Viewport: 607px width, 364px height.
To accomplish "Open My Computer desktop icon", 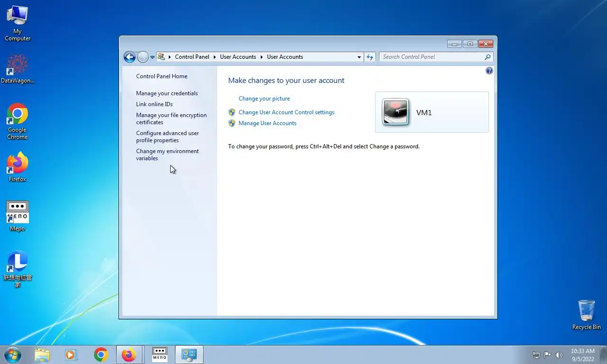I will [x=18, y=23].
